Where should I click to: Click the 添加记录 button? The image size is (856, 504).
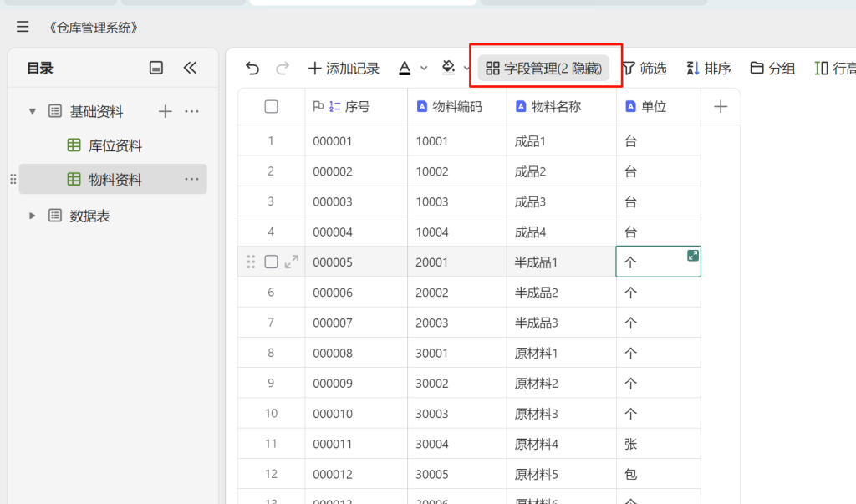(344, 69)
